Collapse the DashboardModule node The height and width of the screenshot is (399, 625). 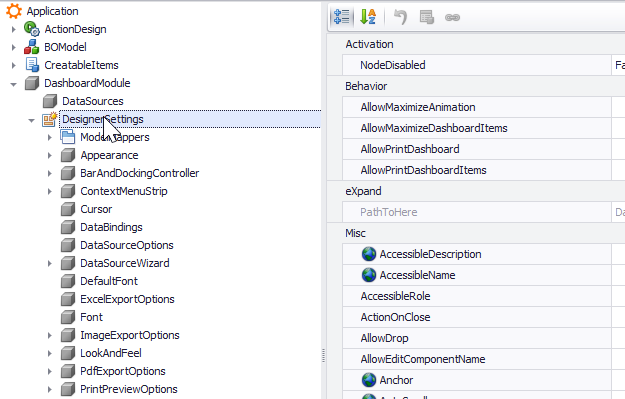14,84
